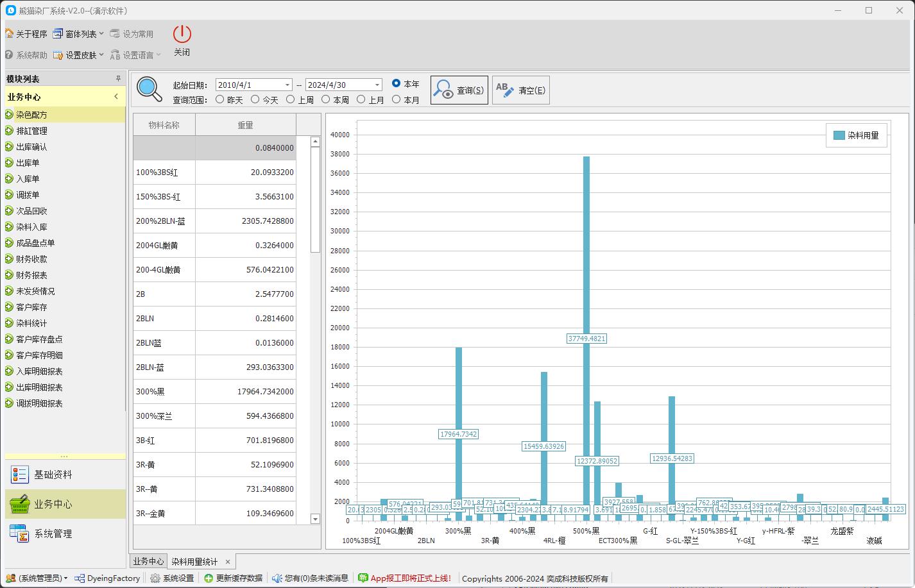Click the red power 关闭 icon
This screenshot has width=915, height=588.
[x=182, y=35]
